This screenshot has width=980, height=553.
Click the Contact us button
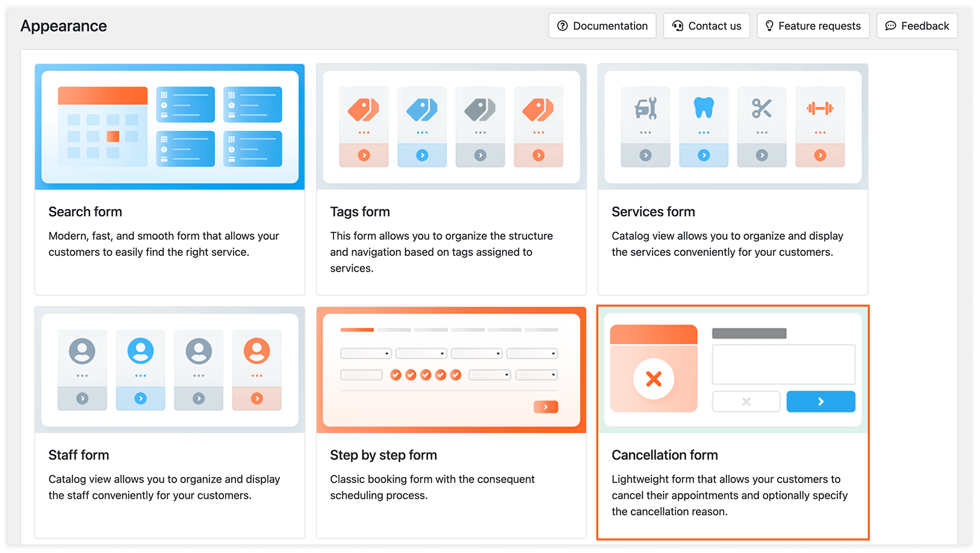pos(706,25)
